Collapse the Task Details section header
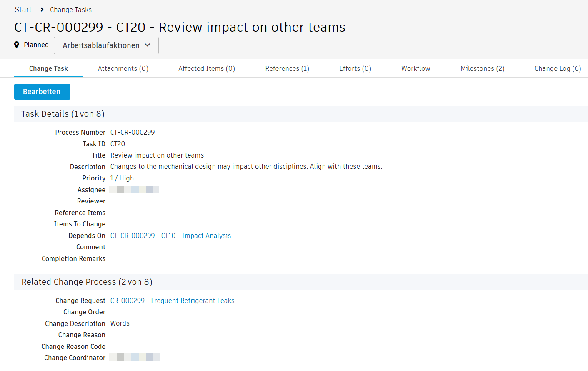 click(63, 114)
